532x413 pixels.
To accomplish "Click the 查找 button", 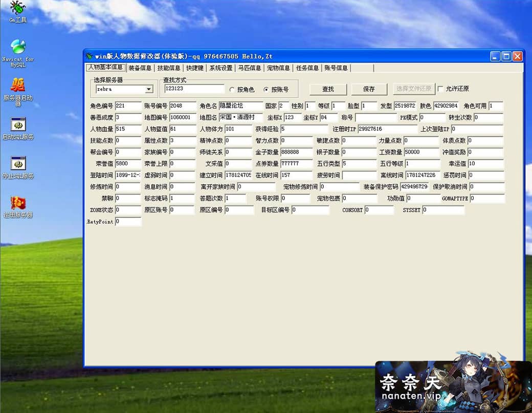I will coord(328,89).
